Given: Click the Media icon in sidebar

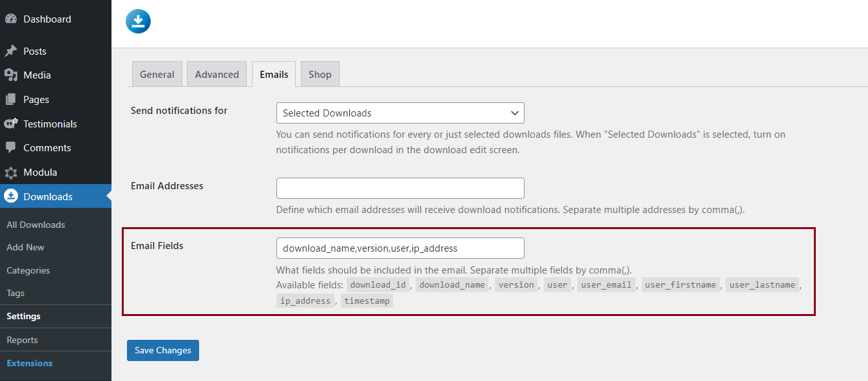Looking at the screenshot, I should (x=10, y=75).
